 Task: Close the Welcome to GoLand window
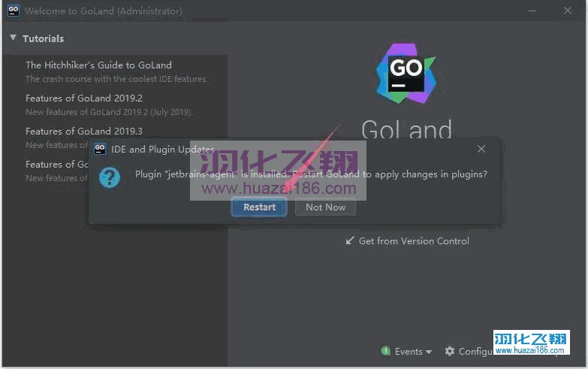[568, 11]
